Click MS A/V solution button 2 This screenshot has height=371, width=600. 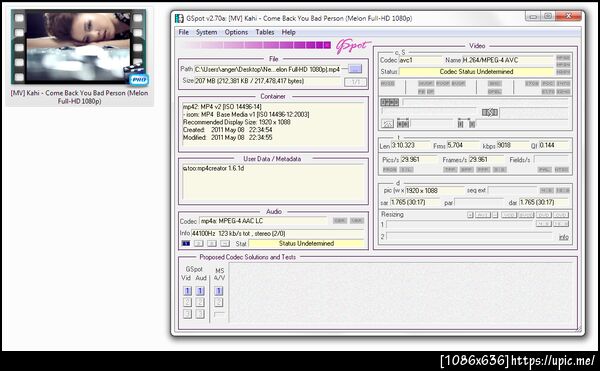(x=218, y=302)
